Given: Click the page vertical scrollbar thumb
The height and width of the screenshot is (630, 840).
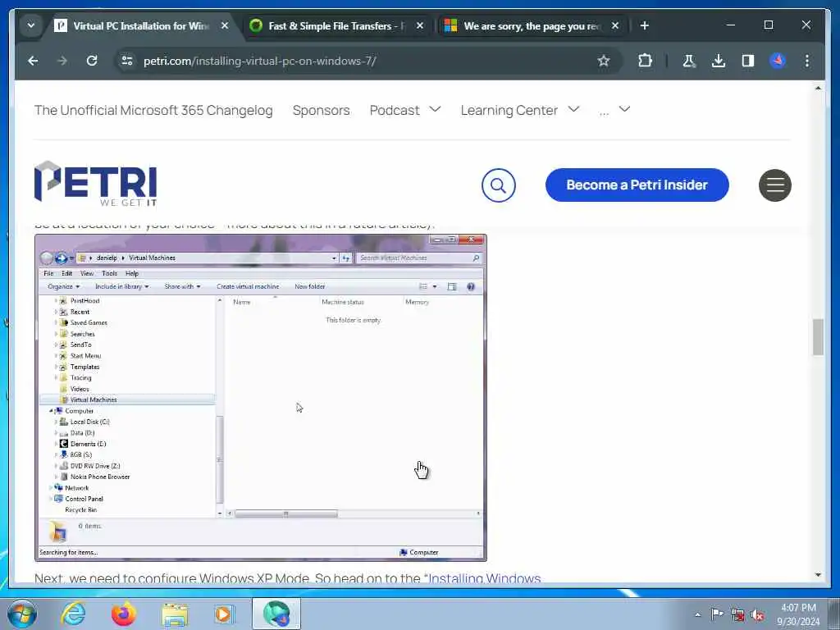Looking at the screenshot, I should point(818,337).
